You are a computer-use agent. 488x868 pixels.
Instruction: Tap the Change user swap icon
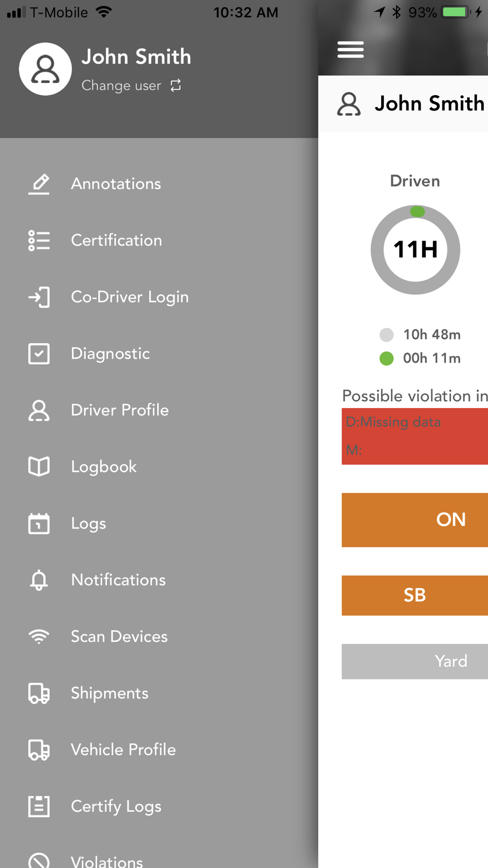[176, 85]
